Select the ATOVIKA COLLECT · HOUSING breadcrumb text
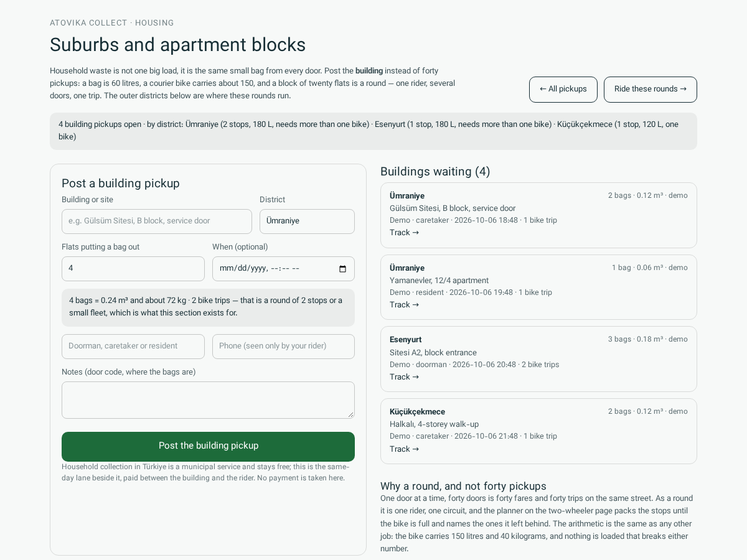This screenshot has width=747, height=560. click(112, 23)
